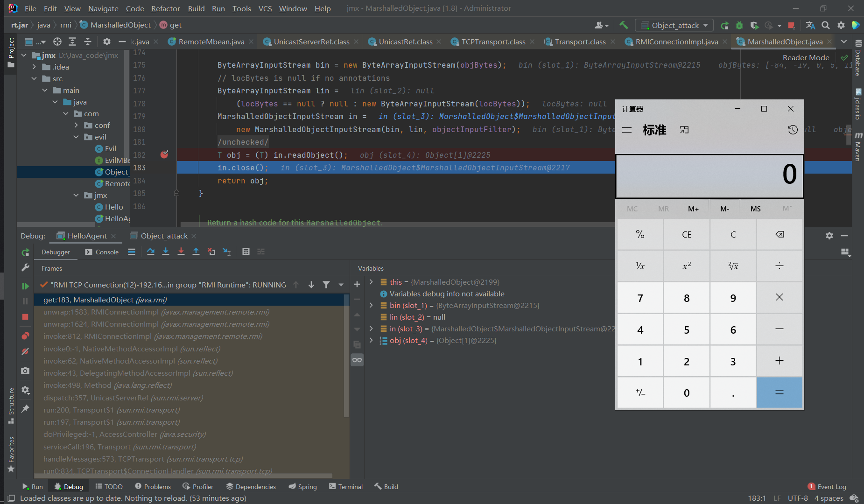The image size is (864, 504).
Task: Expand the 'this' variable node
Action: point(371,282)
